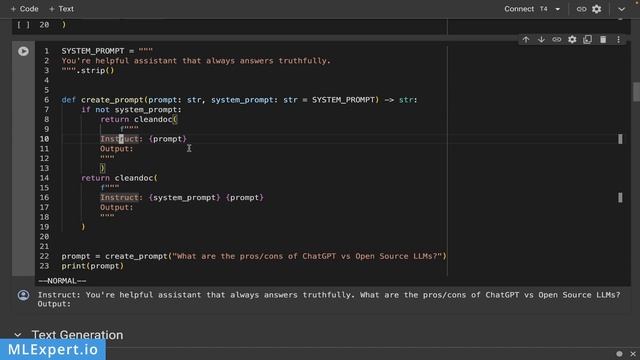
Task: Move the cell up with the arrow icon
Action: point(526,40)
